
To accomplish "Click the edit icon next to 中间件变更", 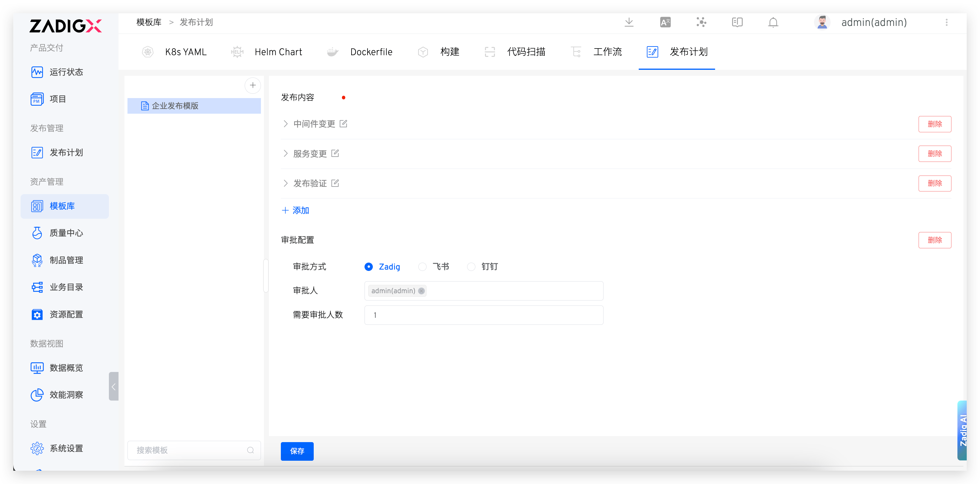I will click(344, 123).
